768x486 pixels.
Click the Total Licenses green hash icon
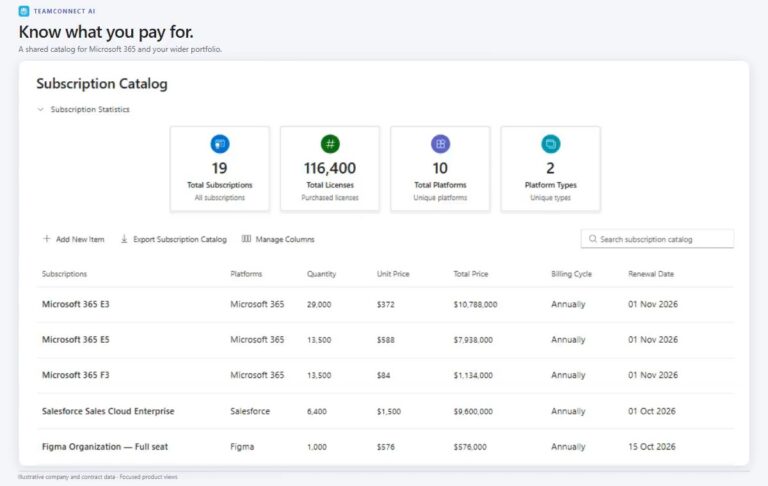point(330,144)
